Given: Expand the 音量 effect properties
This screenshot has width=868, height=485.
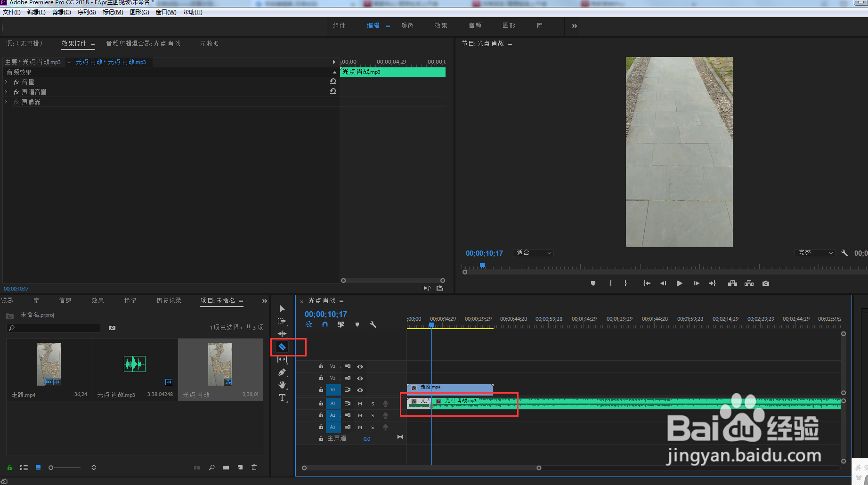Looking at the screenshot, I should coord(6,82).
